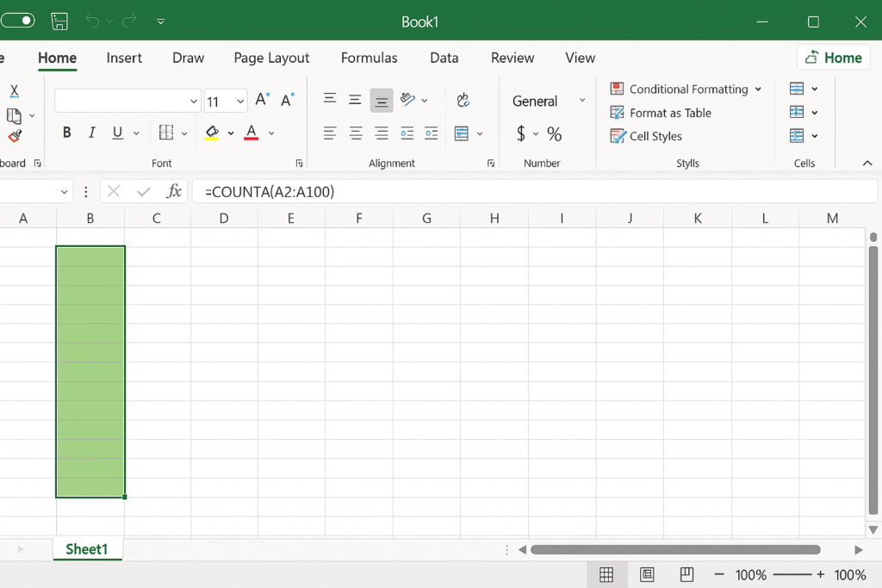
Task: Redo the last action
Action: [x=129, y=22]
